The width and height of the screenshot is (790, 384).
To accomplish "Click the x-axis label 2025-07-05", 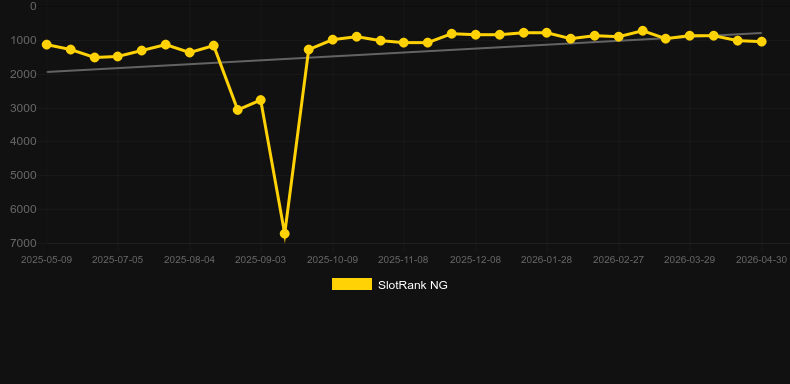I will click(x=117, y=260).
